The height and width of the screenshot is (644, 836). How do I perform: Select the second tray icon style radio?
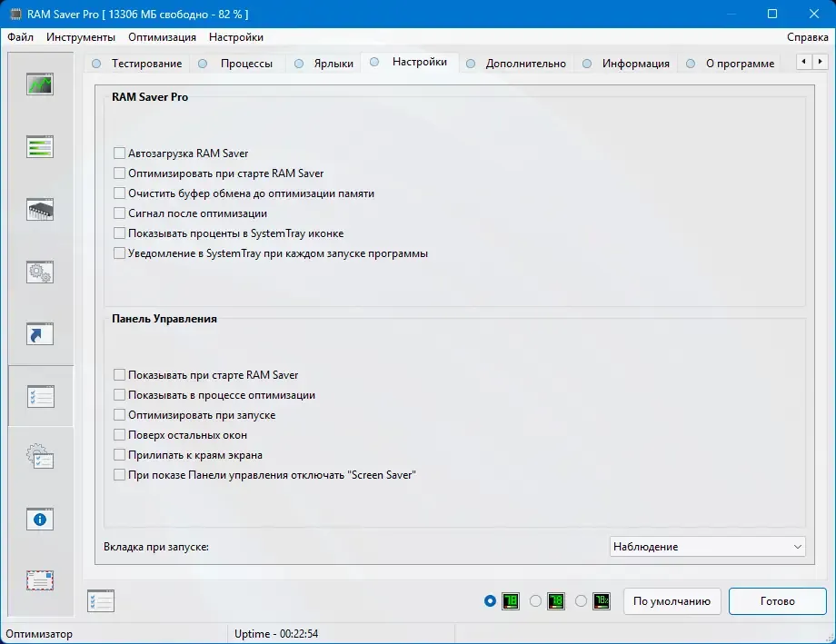pyautogui.click(x=535, y=600)
